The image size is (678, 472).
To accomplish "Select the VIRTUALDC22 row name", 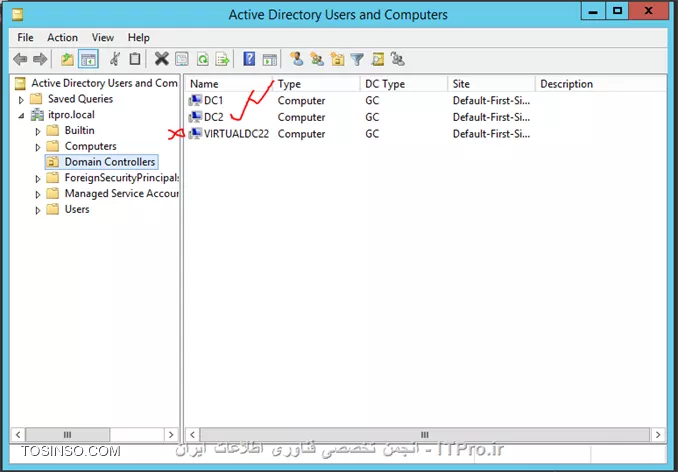I will [236, 134].
